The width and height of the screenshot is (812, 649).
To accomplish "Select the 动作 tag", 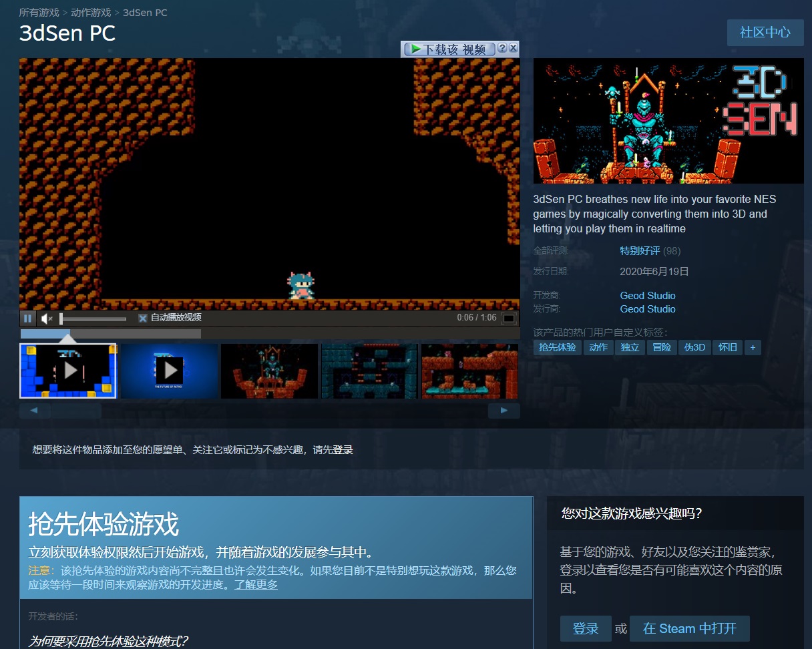I will click(x=598, y=347).
